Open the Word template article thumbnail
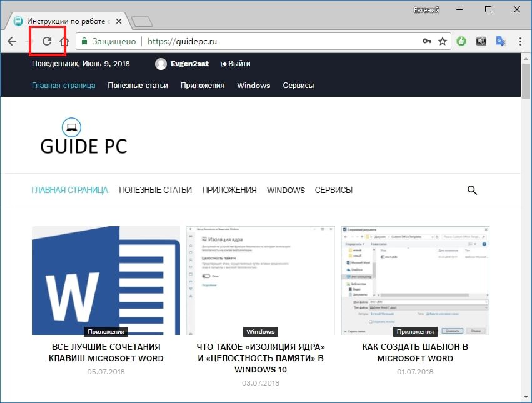The width and height of the screenshot is (532, 403). 415,280
